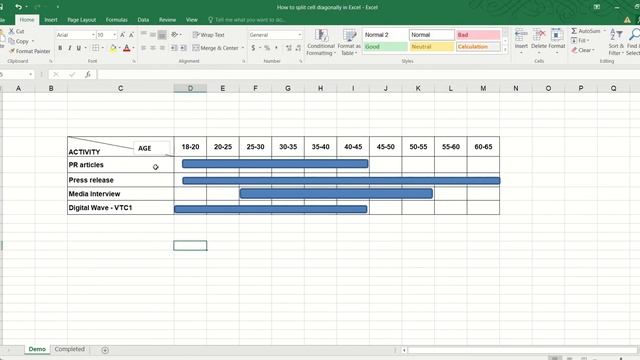640x360 pixels.
Task: Click the Insert Function fx icon
Action: pyautogui.click(x=88, y=74)
